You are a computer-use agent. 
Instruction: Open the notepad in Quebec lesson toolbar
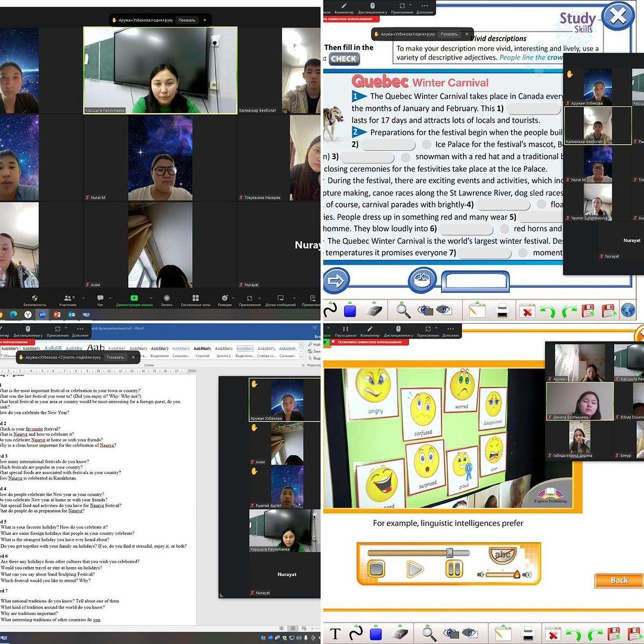[x=476, y=310]
